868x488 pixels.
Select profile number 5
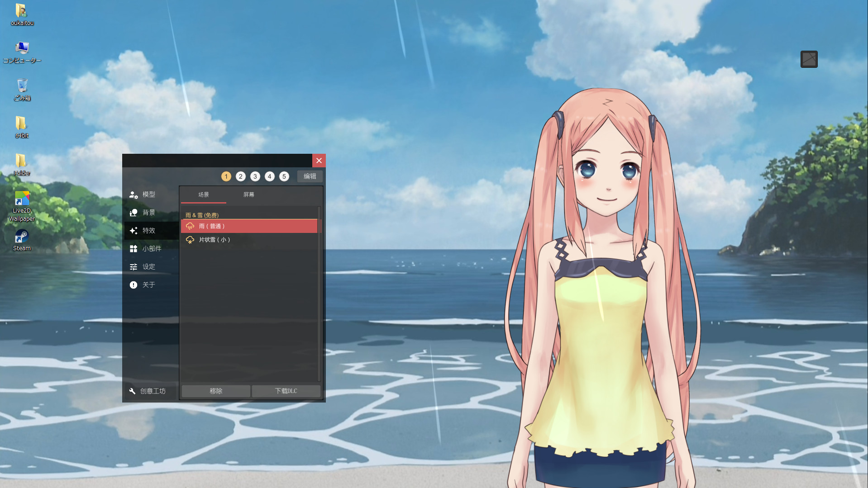point(284,176)
